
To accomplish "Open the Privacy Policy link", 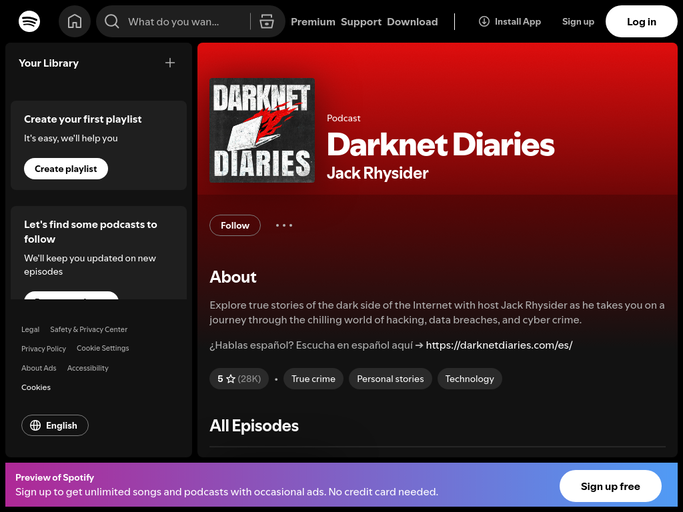I will (x=44, y=349).
